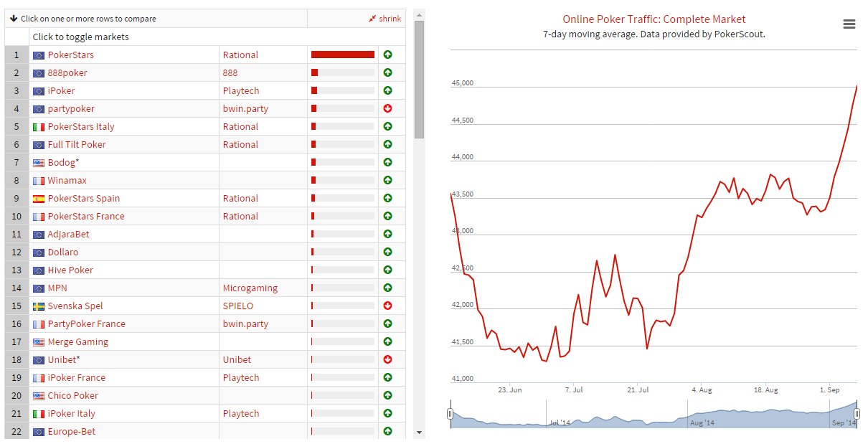
Task: Click partypoker red down-trend arrow
Action: point(388,108)
